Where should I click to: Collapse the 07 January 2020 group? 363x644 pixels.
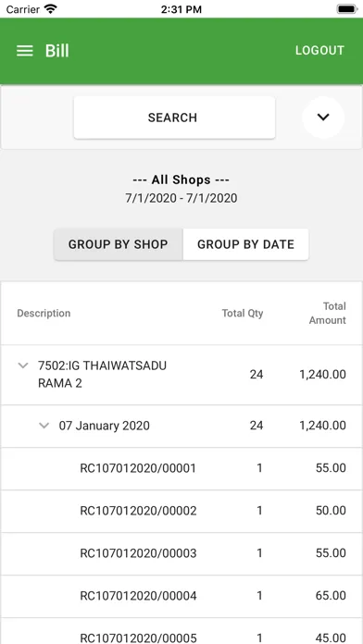pos(44,426)
